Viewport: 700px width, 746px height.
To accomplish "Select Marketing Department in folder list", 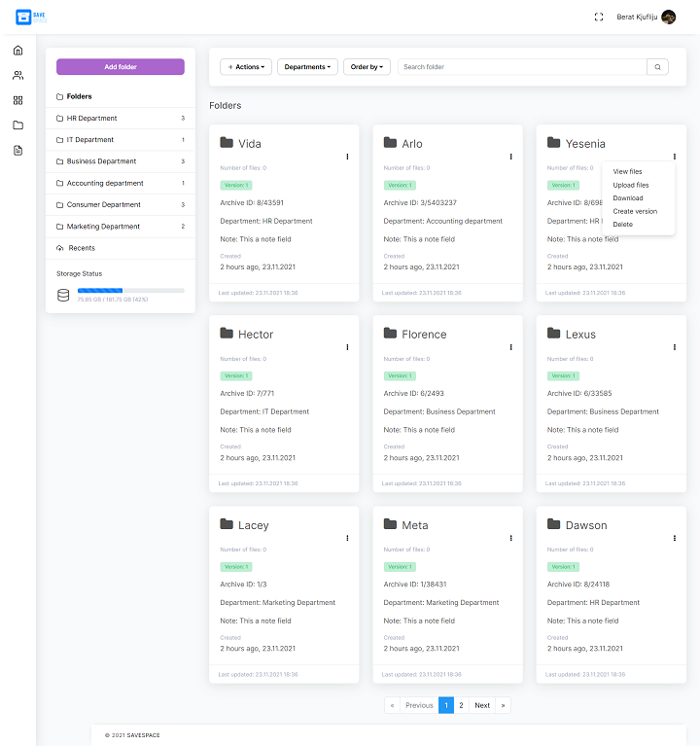I will (103, 227).
